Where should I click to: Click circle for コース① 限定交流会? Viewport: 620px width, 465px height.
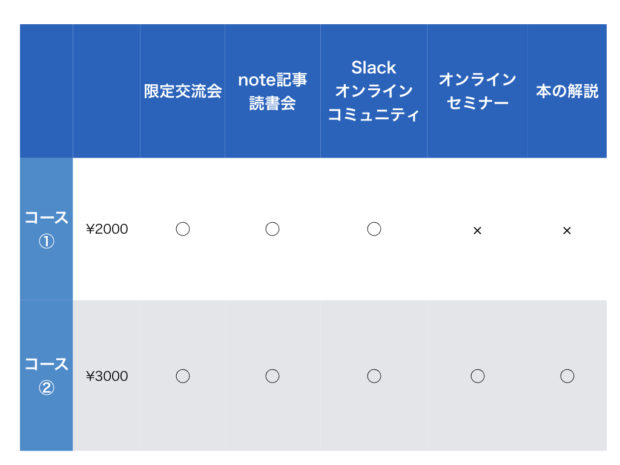(x=183, y=229)
